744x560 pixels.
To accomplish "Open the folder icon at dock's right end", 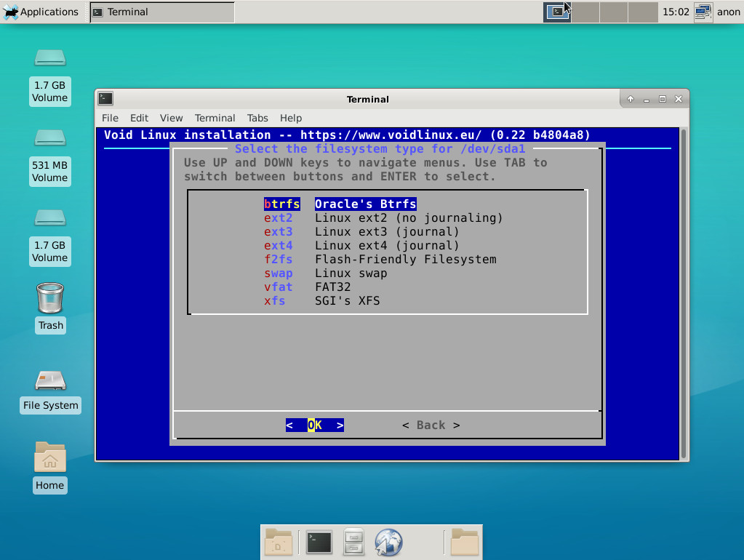I will tap(464, 542).
